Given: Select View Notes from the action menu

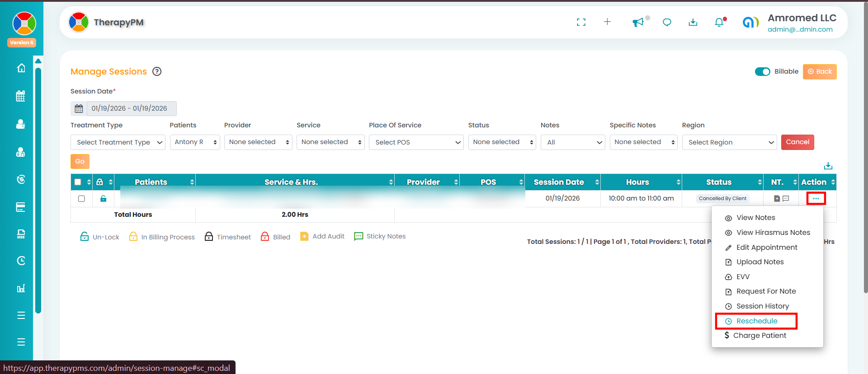Looking at the screenshot, I should click(x=756, y=218).
